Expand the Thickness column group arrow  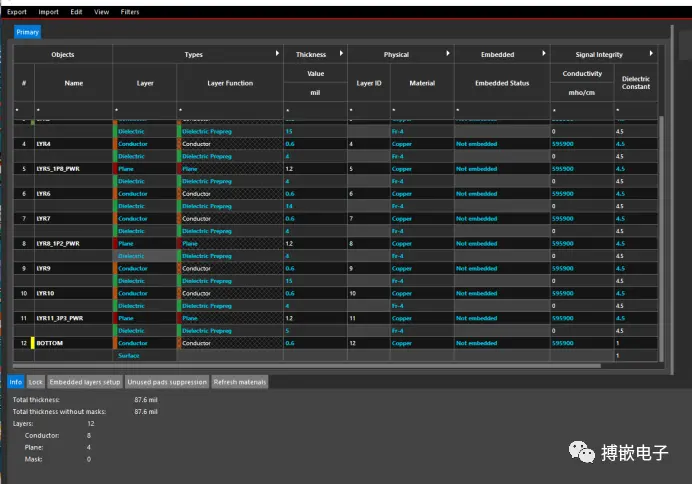(x=341, y=53)
